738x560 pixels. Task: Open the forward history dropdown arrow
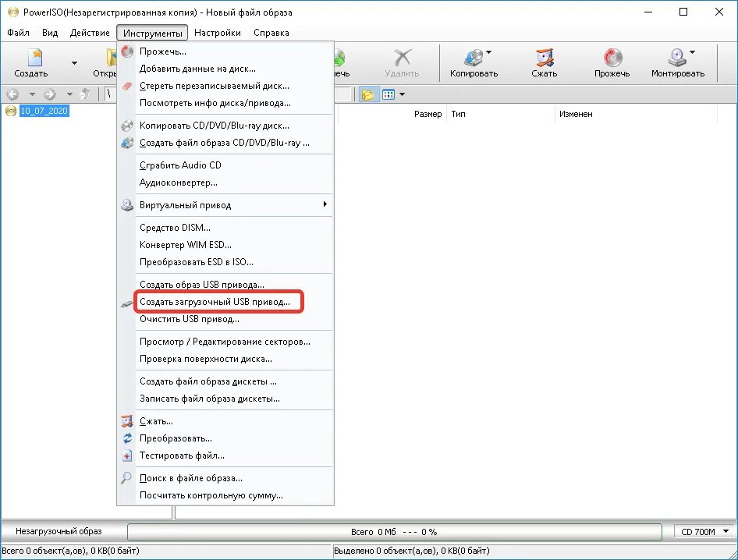click(69, 94)
